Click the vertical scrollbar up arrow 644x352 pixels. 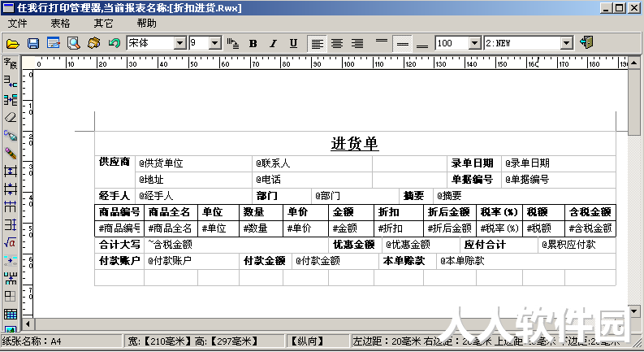(634, 63)
